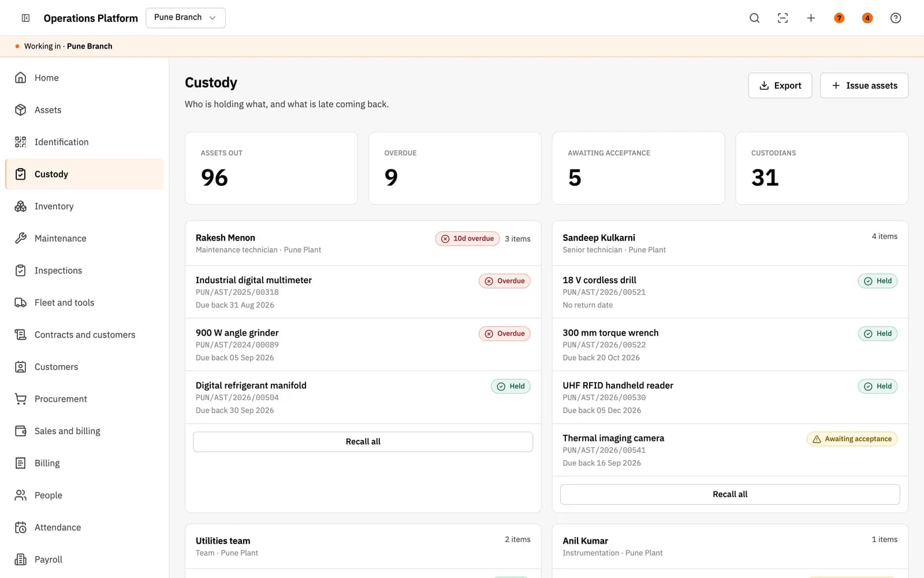Open Contracts and customers in the sidebar
This screenshot has width=924, height=578.
coord(84,335)
